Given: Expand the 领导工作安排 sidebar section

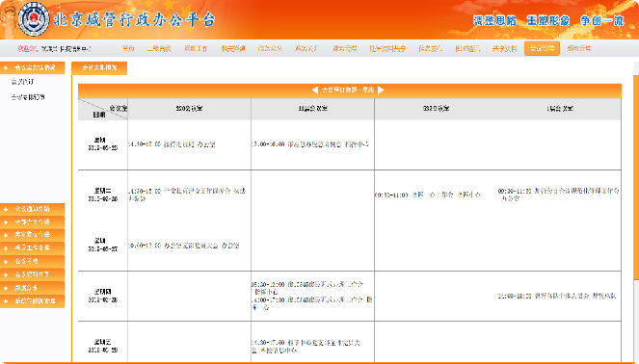Looking at the screenshot, I should [x=32, y=247].
